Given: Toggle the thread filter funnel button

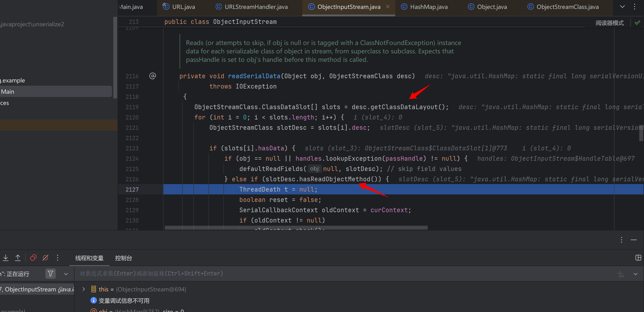Looking at the screenshot, I should (51, 274).
